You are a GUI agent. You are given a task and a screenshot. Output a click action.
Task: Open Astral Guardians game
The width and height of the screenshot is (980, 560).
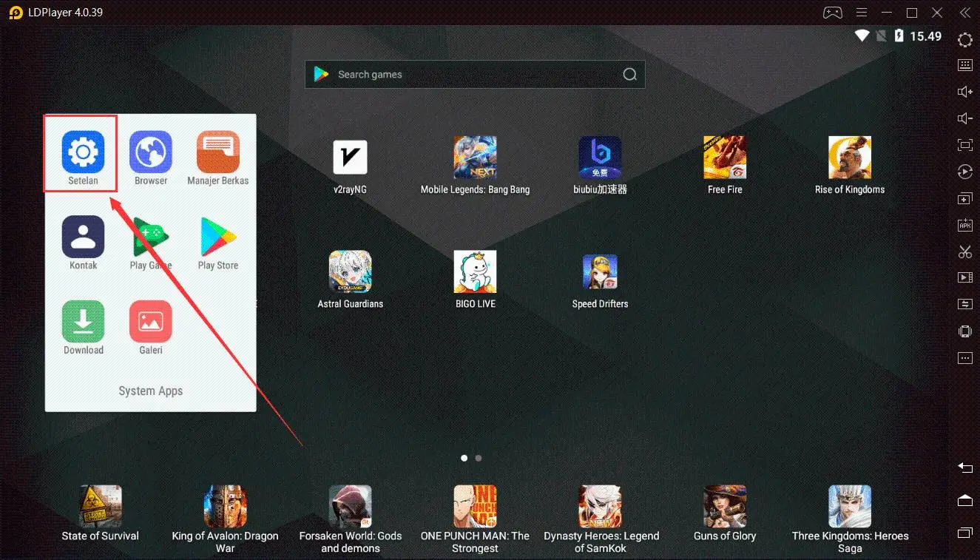351,272
